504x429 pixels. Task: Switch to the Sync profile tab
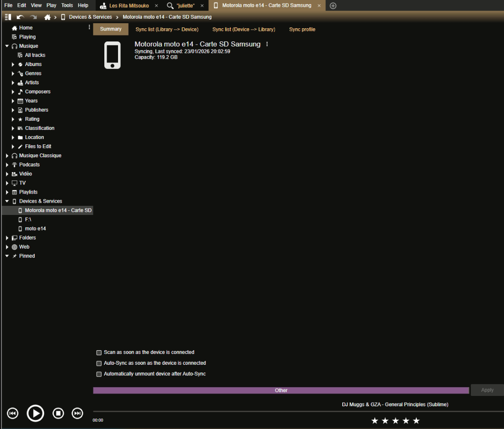coord(302,30)
